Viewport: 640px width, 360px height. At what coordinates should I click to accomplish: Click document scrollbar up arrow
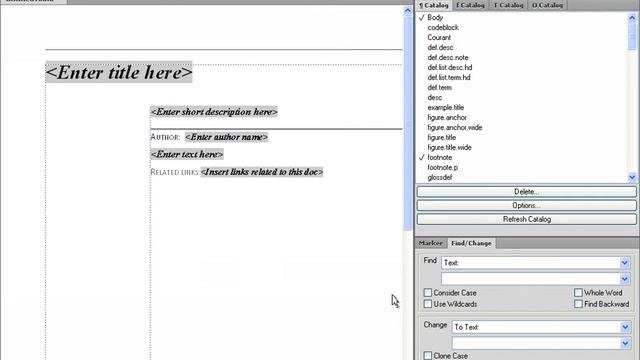coord(407,11)
